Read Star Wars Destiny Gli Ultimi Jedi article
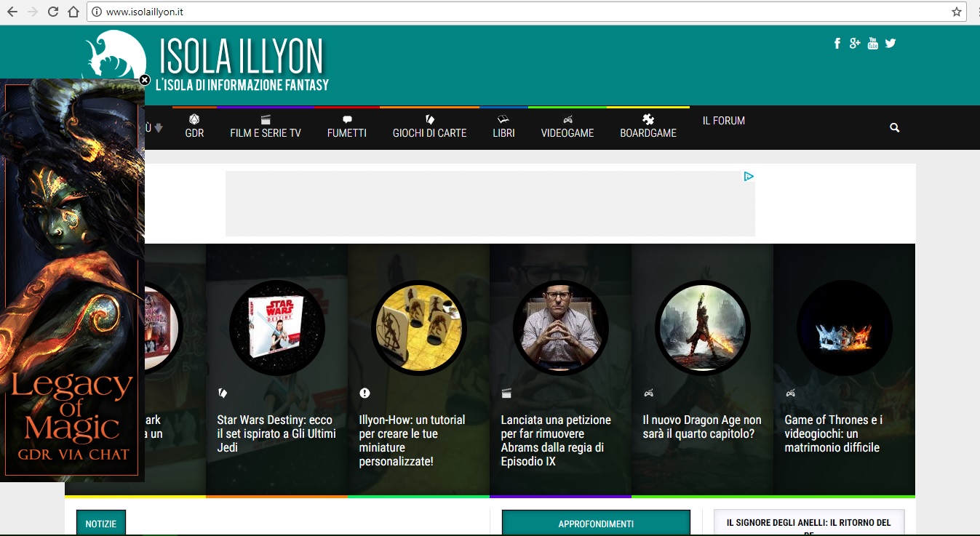 (276, 433)
